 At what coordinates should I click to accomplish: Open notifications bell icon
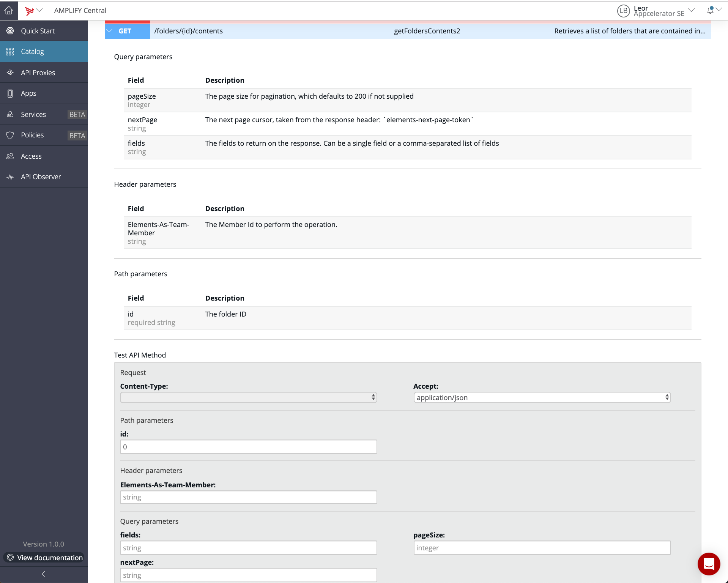[x=710, y=10]
